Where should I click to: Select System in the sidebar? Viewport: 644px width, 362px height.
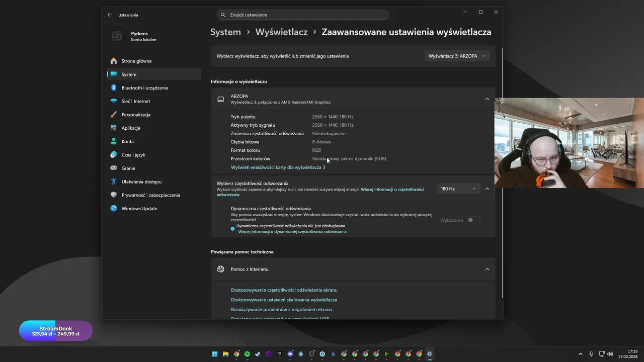[x=154, y=74]
